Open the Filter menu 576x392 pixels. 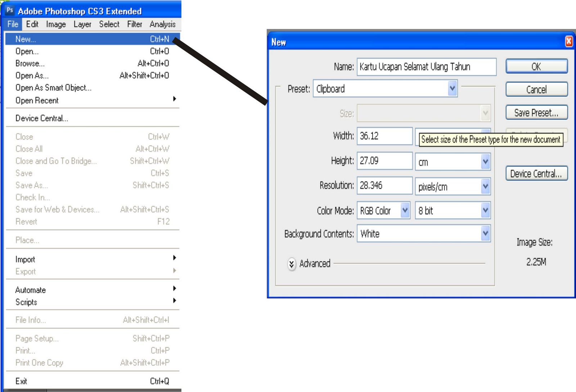(x=135, y=24)
